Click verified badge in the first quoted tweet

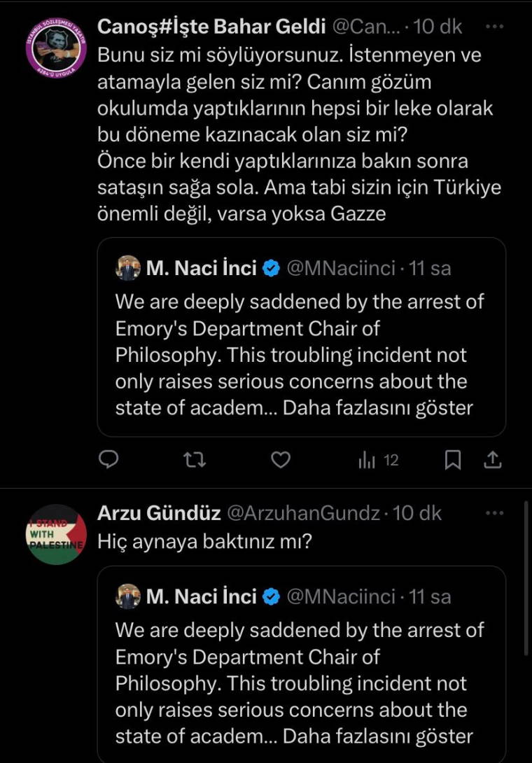point(272,267)
